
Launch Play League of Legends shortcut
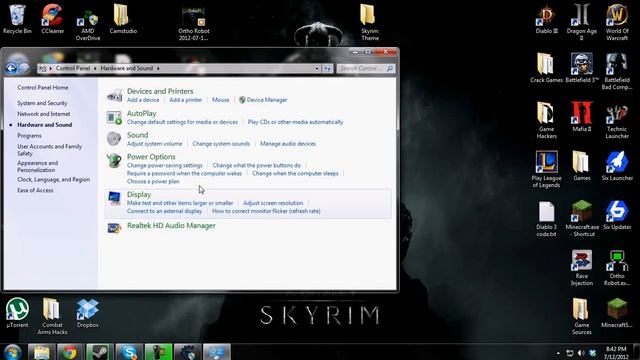click(x=547, y=169)
